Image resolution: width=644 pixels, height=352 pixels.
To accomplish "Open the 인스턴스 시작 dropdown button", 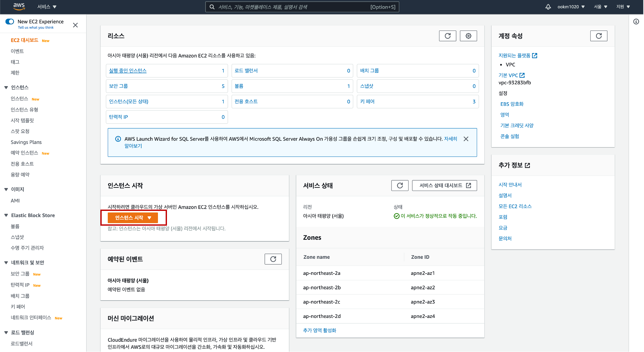I will (x=133, y=218).
